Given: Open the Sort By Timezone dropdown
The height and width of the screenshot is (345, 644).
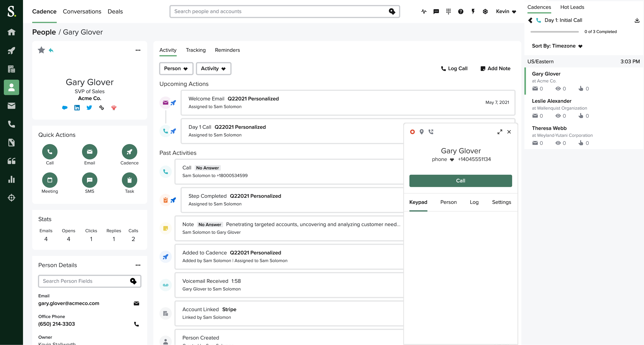Looking at the screenshot, I should [557, 46].
